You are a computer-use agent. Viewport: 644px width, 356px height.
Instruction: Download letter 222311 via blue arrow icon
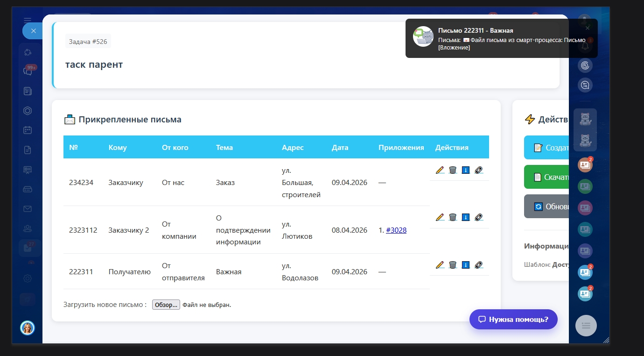point(465,265)
